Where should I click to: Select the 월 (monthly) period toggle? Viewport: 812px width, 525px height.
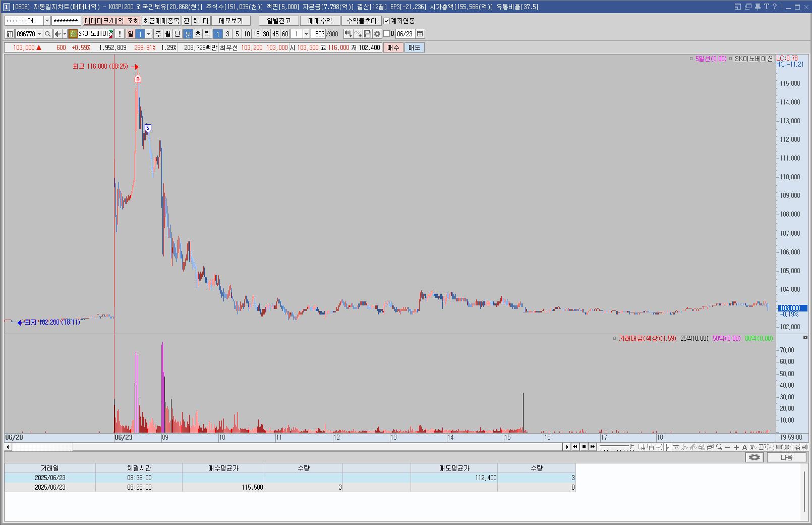point(168,34)
